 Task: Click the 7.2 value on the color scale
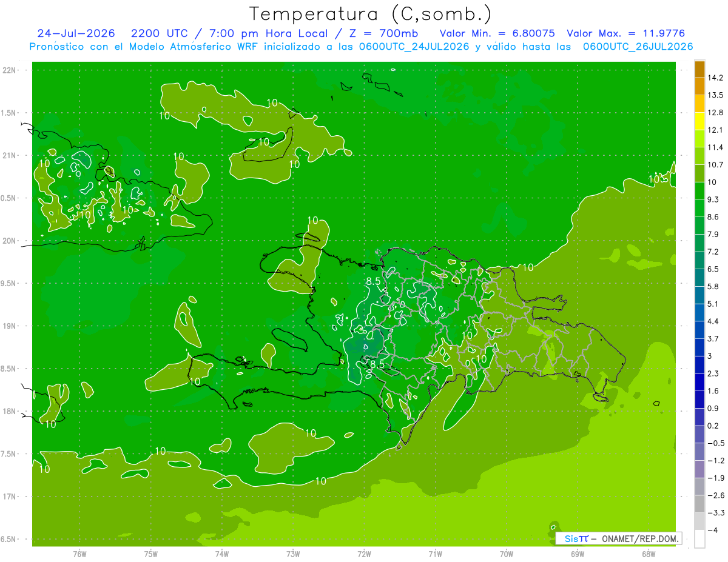click(713, 252)
